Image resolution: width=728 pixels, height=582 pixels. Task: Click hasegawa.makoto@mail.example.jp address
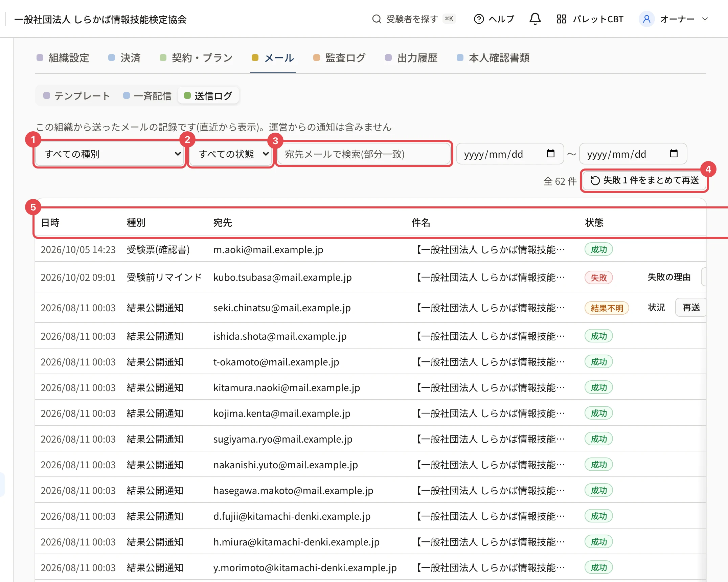point(293,491)
